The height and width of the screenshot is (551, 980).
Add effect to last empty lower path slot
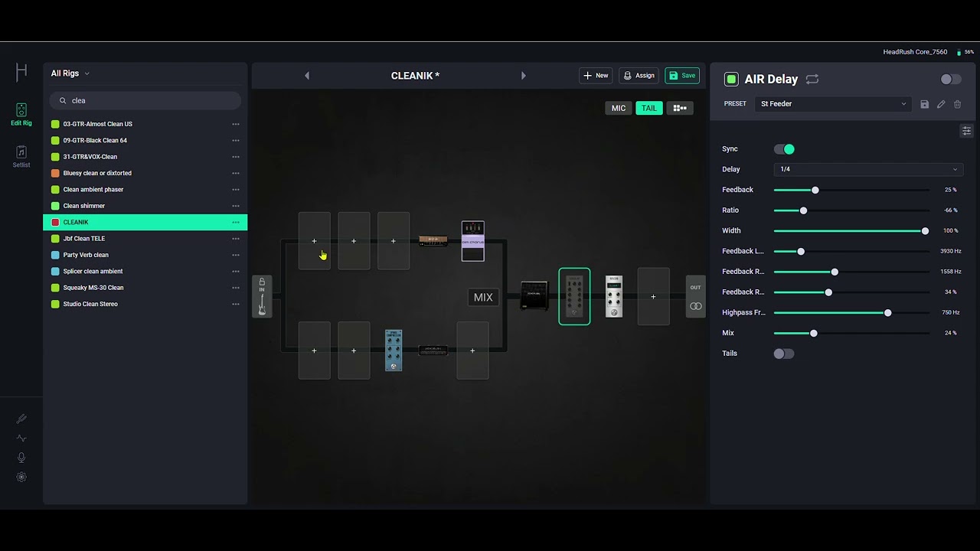click(472, 350)
